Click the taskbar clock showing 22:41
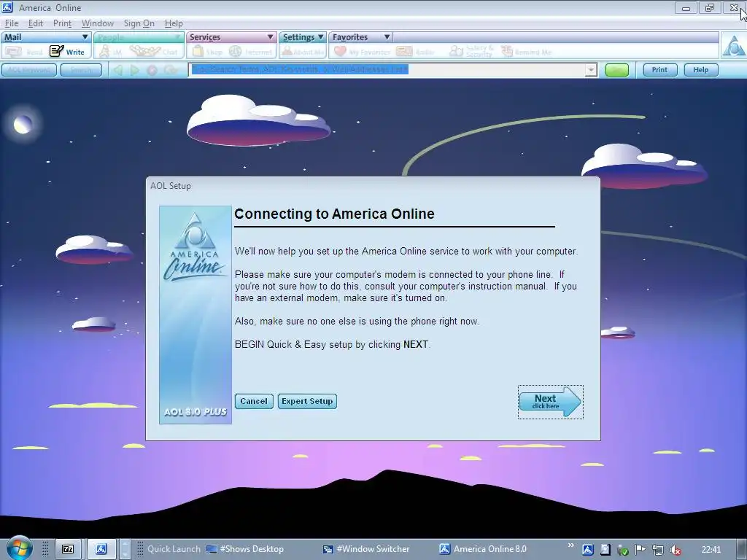This screenshot has width=747, height=560. click(x=711, y=550)
